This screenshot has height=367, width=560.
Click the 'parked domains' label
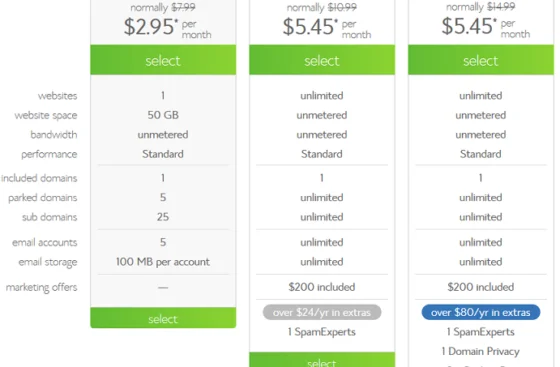click(x=42, y=197)
